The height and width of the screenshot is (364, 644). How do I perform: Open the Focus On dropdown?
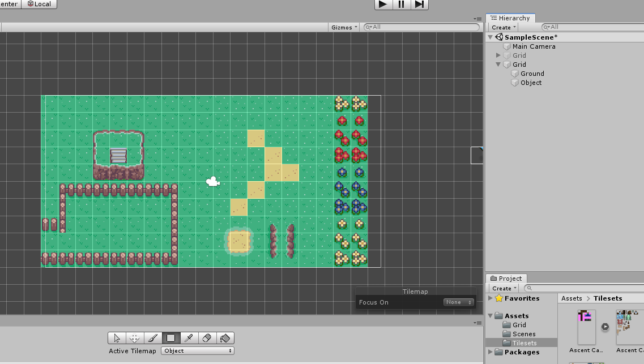point(458,302)
